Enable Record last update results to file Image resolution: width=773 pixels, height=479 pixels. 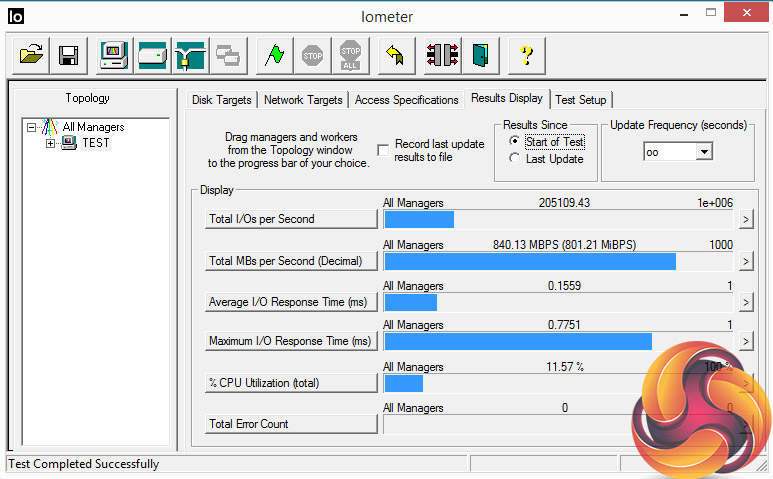(x=383, y=150)
